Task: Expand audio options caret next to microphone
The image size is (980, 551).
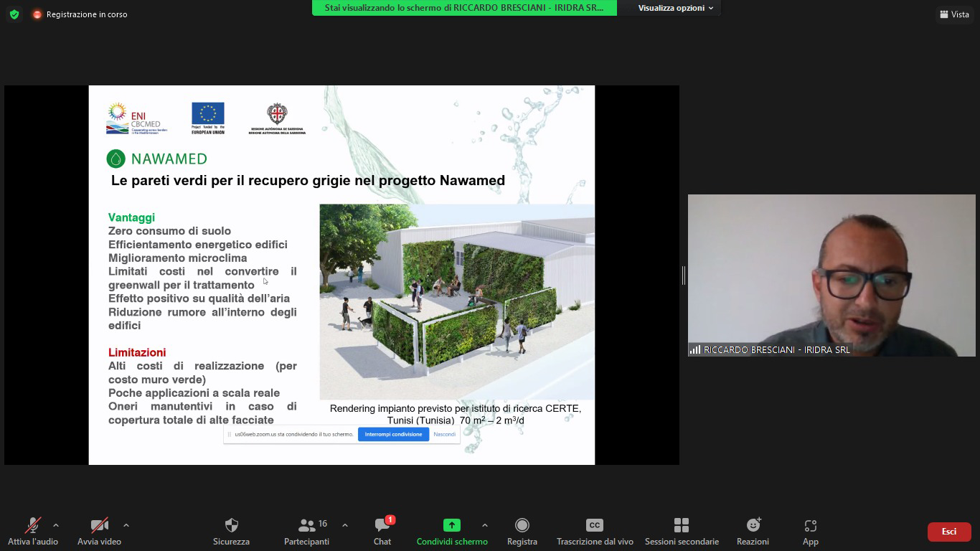Action: pos(56,525)
